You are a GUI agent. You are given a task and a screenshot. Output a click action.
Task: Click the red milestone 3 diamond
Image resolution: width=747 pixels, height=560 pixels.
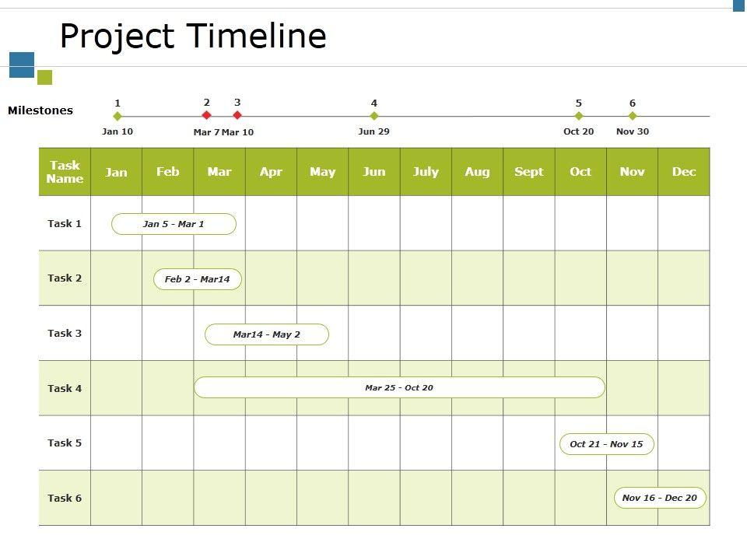[x=237, y=115]
